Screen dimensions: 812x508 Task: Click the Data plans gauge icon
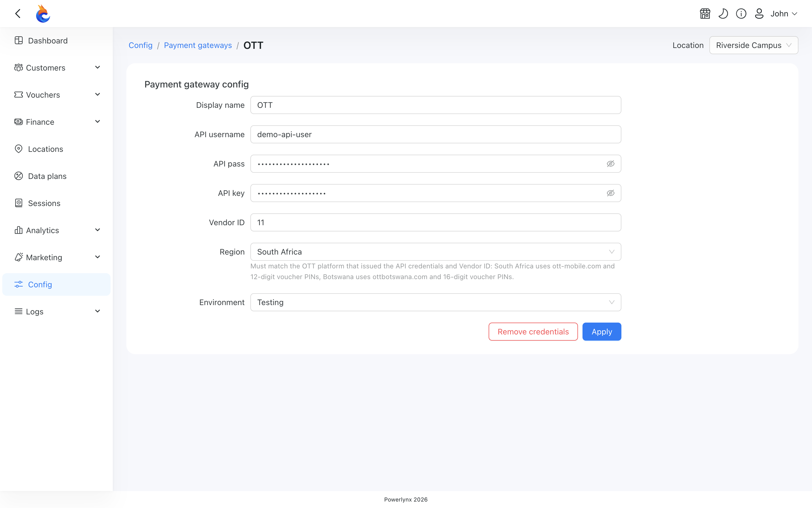click(x=19, y=176)
